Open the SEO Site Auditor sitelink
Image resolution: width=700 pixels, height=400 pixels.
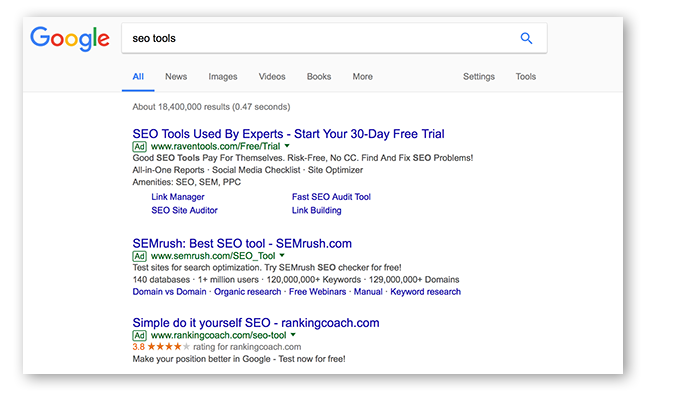click(x=184, y=210)
